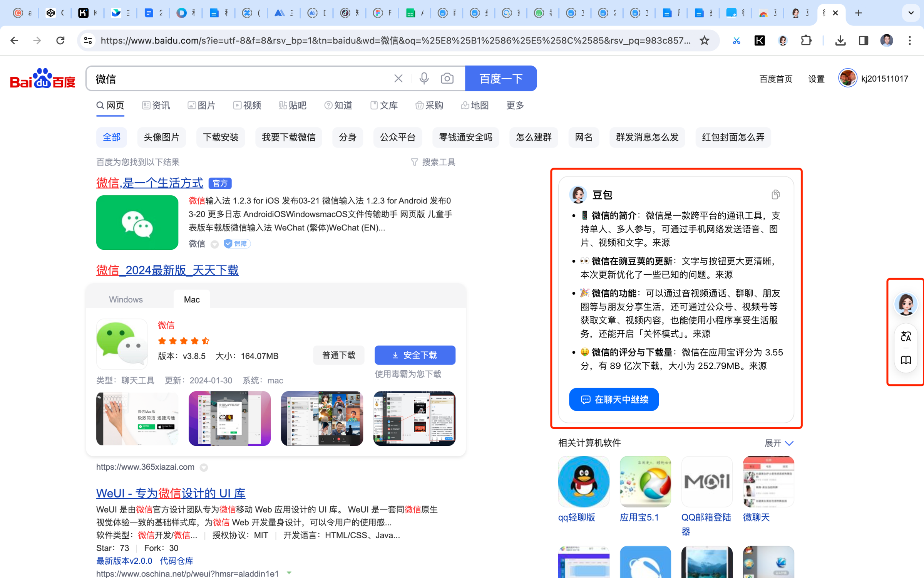Open the qq轻聊版 software thumbnail
The width and height of the screenshot is (924, 578).
pos(584,482)
